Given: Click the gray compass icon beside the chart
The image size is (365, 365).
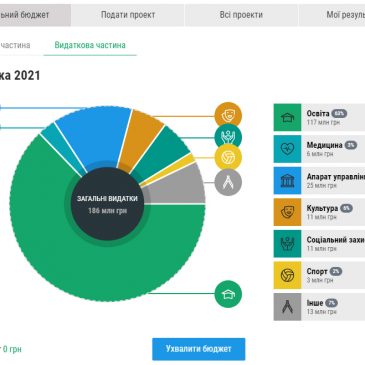Looking at the screenshot, I should point(228,182).
